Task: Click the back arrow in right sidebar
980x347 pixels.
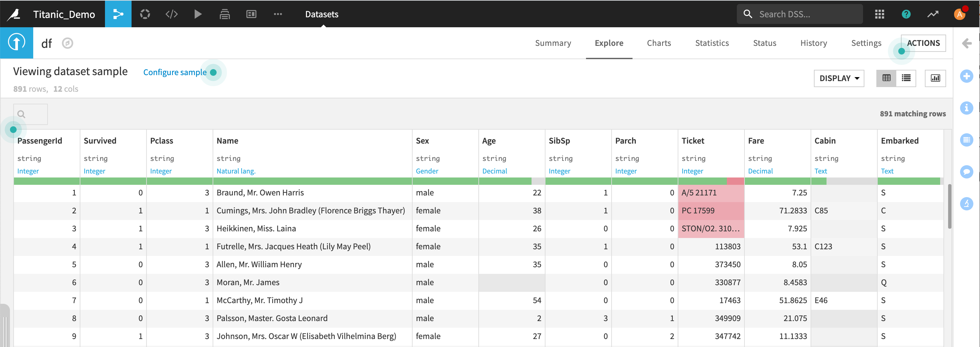Action: (967, 43)
